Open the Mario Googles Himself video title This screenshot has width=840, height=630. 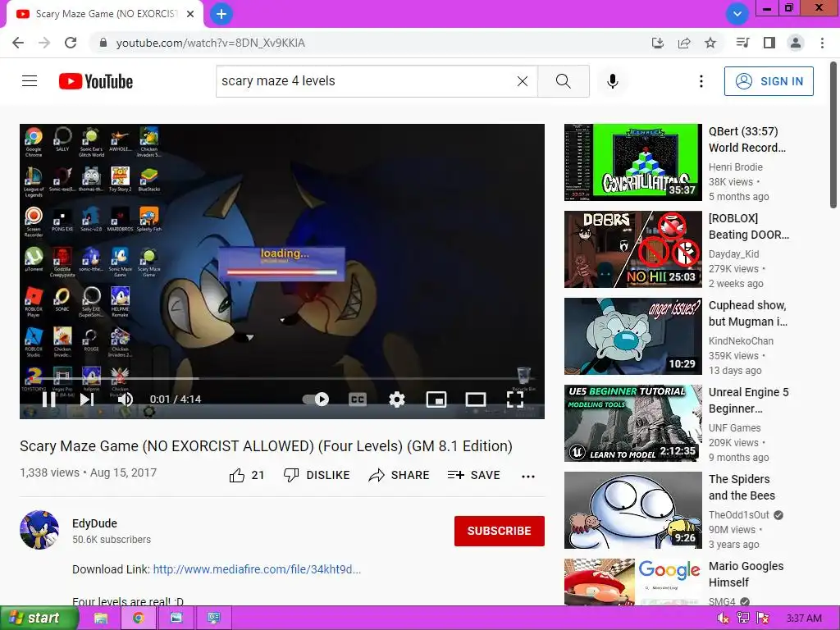[x=746, y=574]
